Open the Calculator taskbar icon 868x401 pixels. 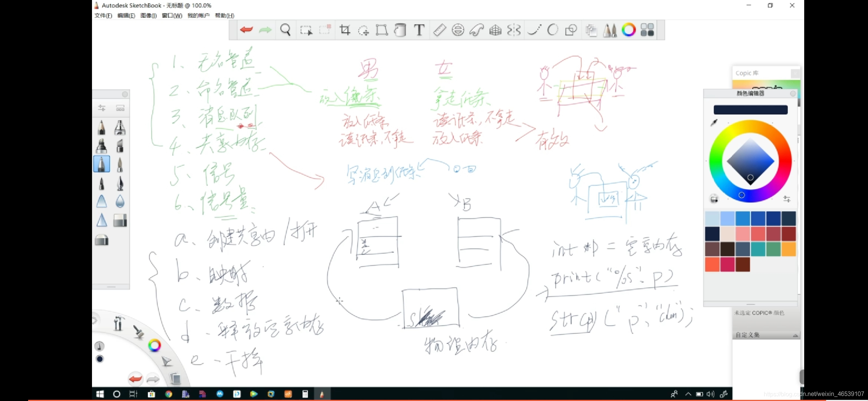pos(305,394)
